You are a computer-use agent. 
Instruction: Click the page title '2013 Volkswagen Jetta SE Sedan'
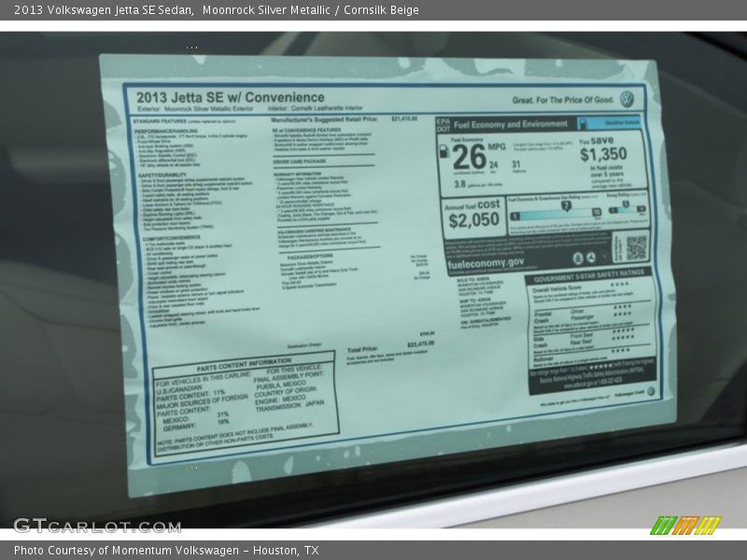104,10
